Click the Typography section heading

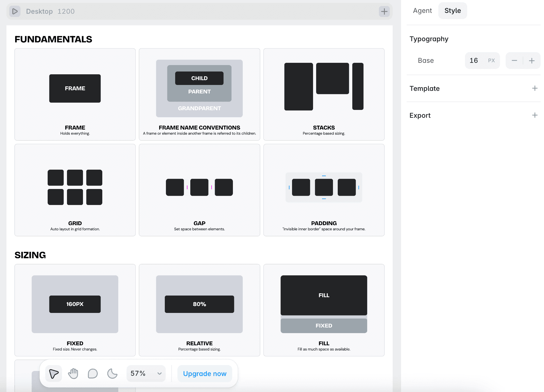coord(429,39)
